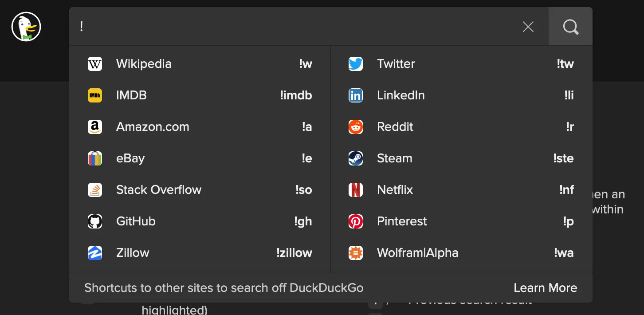Open the Learn More link
Screen dimensions: 644x315
tap(545, 287)
